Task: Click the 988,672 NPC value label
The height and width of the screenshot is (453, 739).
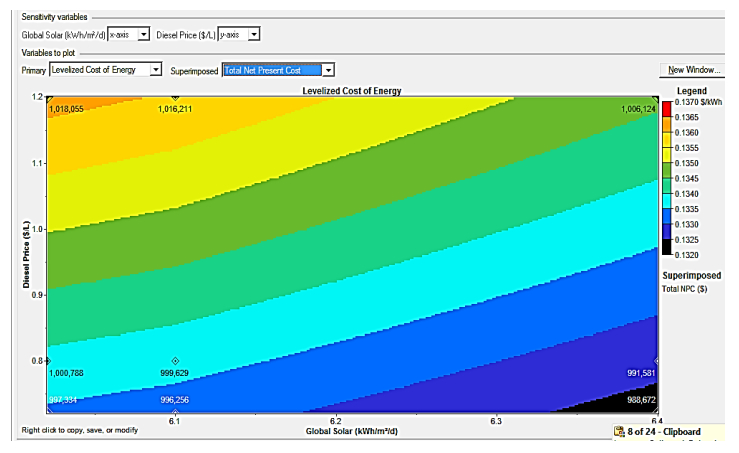Action: click(640, 400)
